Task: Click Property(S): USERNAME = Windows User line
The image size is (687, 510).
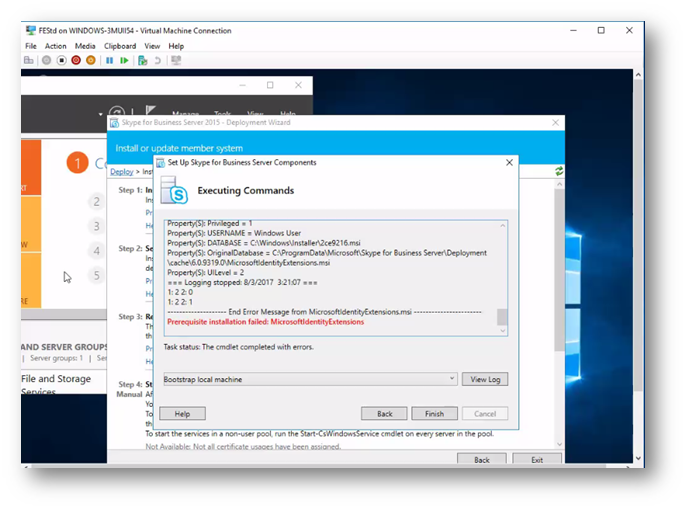Action: point(234,233)
